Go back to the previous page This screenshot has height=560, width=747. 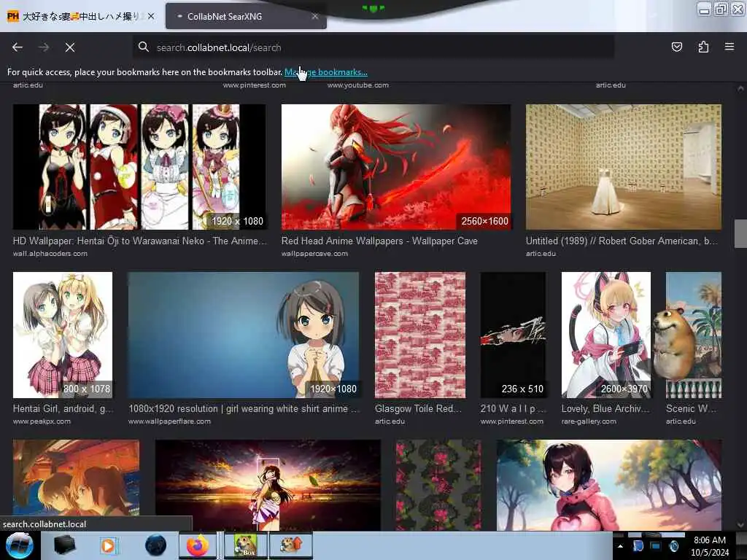click(x=18, y=47)
